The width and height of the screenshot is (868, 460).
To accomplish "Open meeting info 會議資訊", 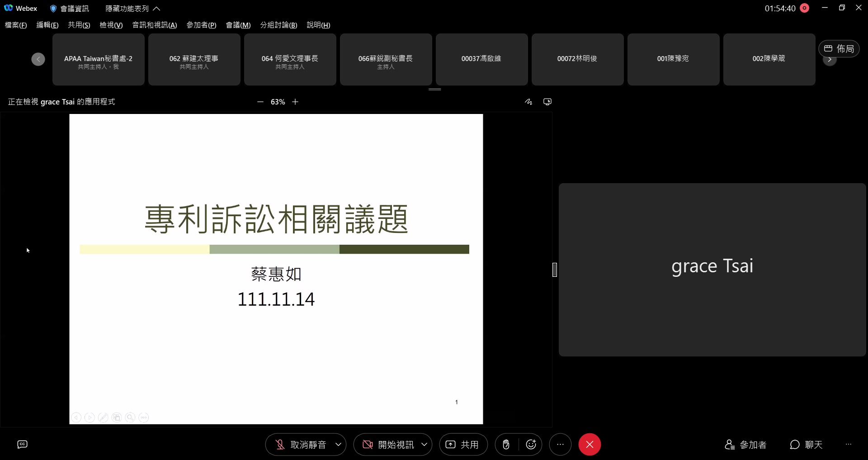I will [70, 9].
